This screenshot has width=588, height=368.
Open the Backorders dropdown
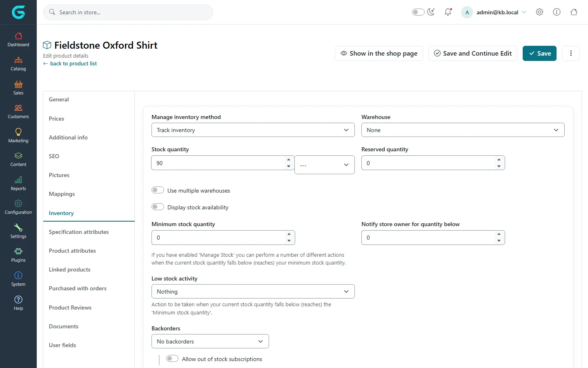[210, 341]
